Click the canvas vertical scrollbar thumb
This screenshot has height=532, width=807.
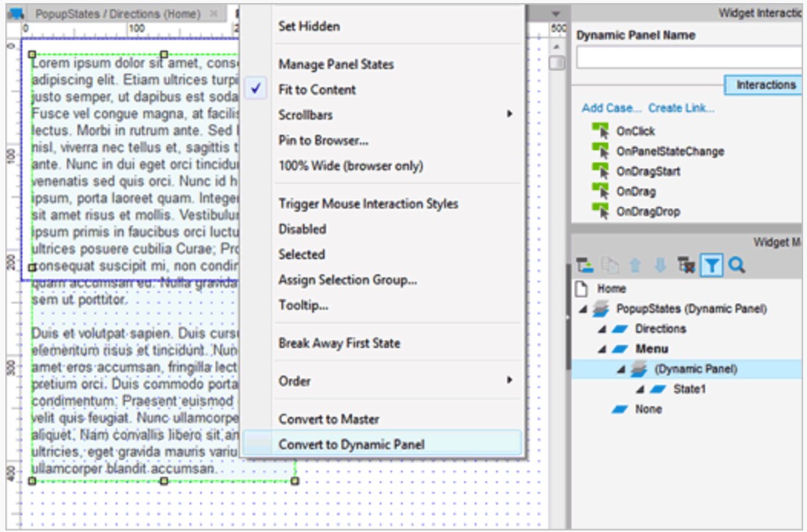(x=557, y=62)
